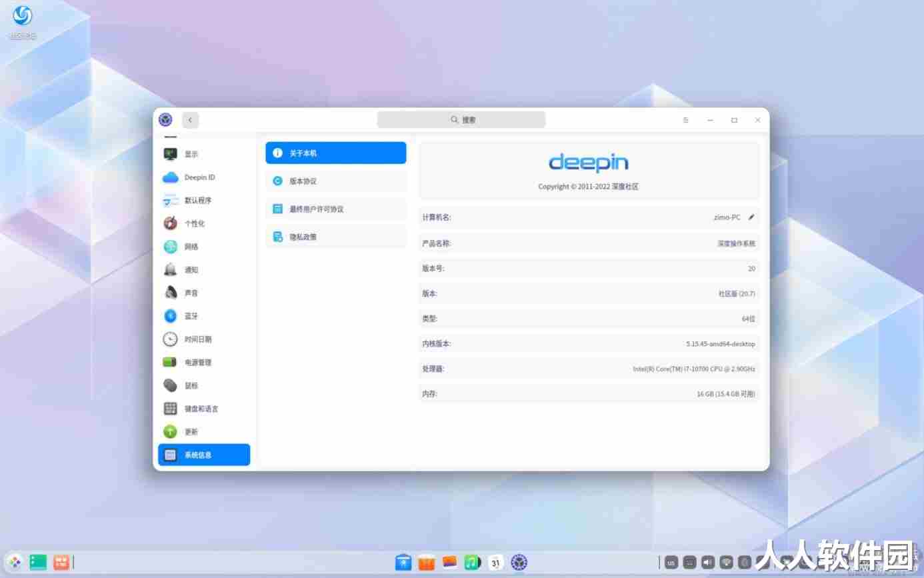The image size is (924, 578).
Task: Open the Edition License (版本协议) page
Action: coord(336,181)
